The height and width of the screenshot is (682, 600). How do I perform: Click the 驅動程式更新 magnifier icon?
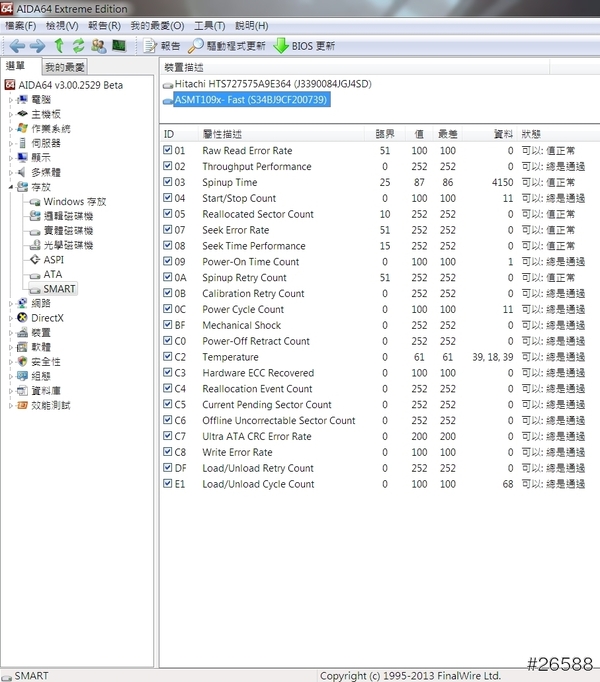[x=196, y=46]
